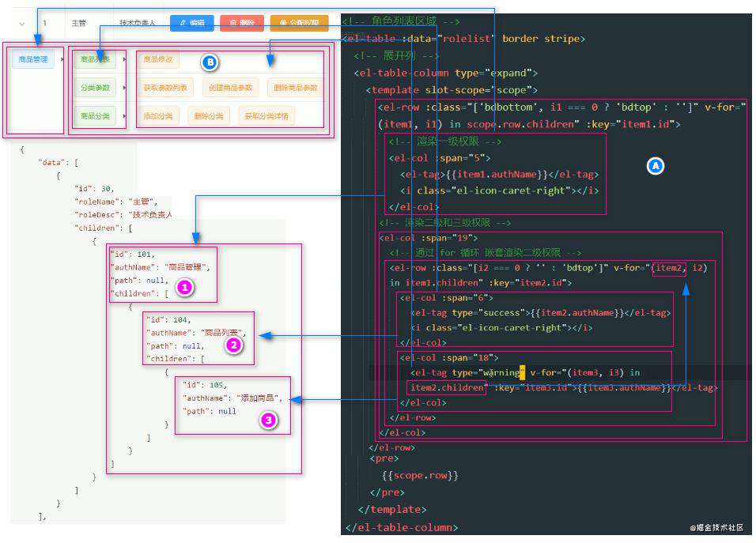This screenshot has height=543, width=756.
Task: Select the 商品列表 green tag
Action: pos(95,59)
